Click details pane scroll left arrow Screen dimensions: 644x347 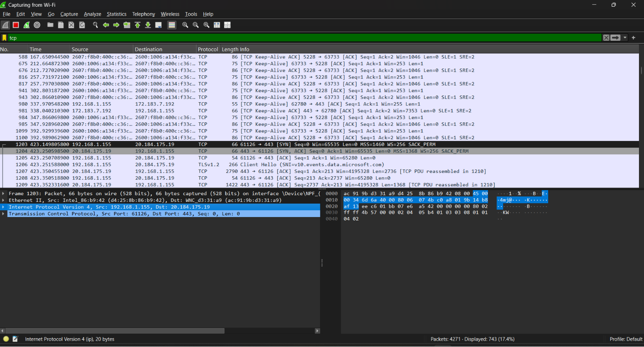[3, 331]
